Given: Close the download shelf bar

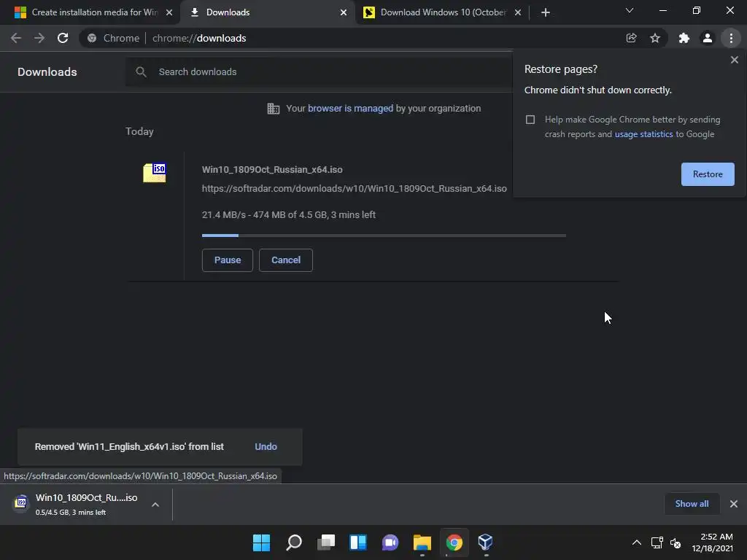Looking at the screenshot, I should (734, 504).
